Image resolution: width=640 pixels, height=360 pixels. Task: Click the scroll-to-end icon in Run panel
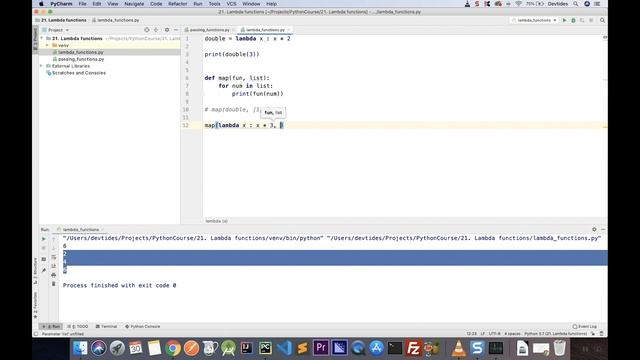click(x=53, y=266)
